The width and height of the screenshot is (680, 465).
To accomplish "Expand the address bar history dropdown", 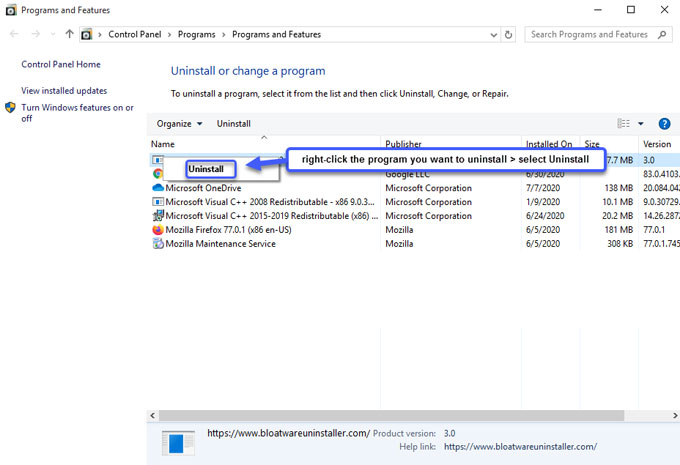I will [x=494, y=35].
